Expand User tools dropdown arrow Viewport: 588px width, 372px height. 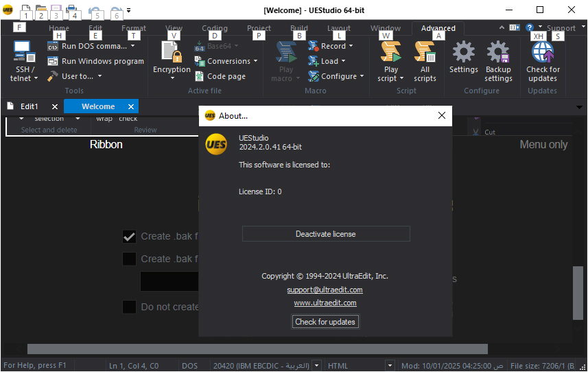click(x=99, y=76)
